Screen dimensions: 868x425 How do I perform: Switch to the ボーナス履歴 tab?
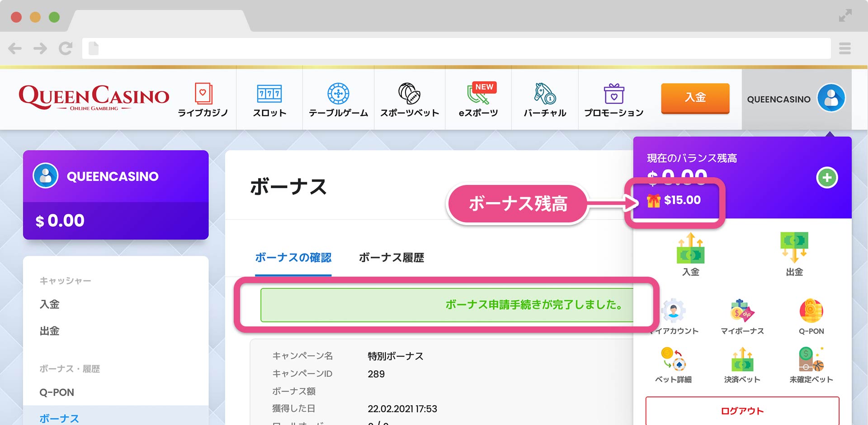[392, 258]
